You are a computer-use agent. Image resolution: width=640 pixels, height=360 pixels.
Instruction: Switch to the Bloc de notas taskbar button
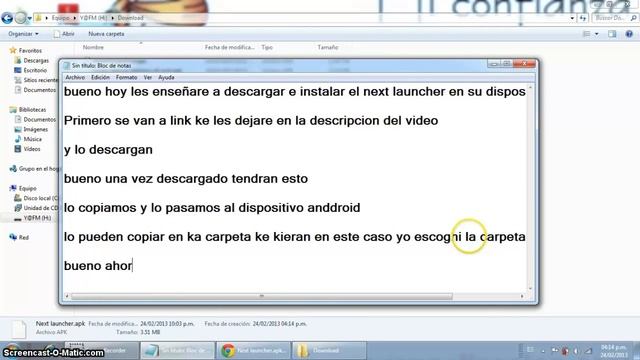coord(177,350)
